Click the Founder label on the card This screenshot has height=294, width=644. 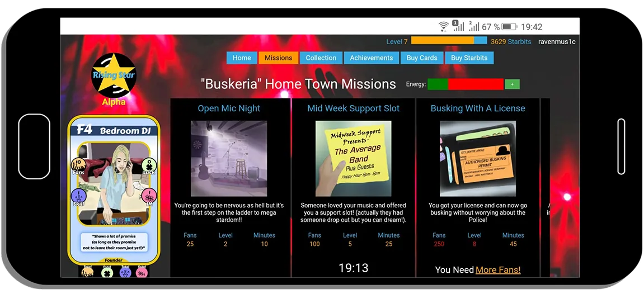(114, 260)
